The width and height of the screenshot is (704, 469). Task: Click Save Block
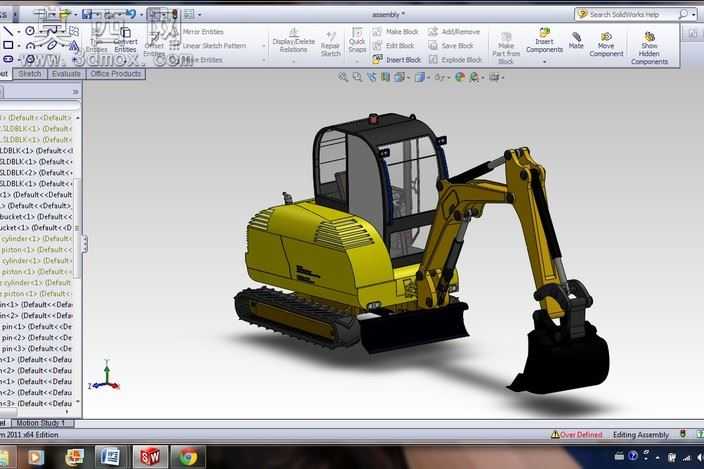(451, 45)
